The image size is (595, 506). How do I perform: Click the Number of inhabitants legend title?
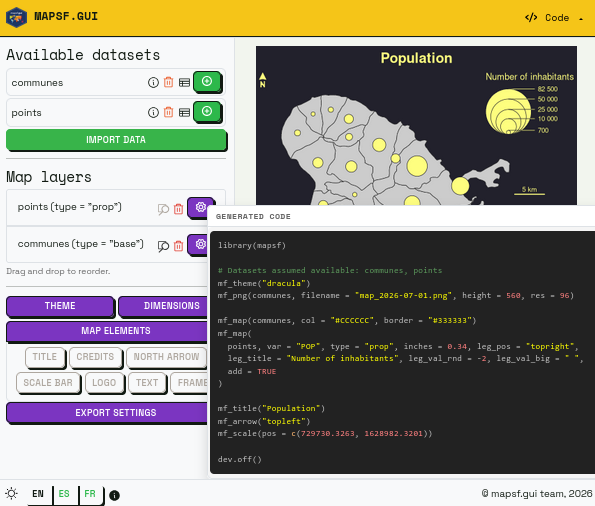click(x=529, y=77)
